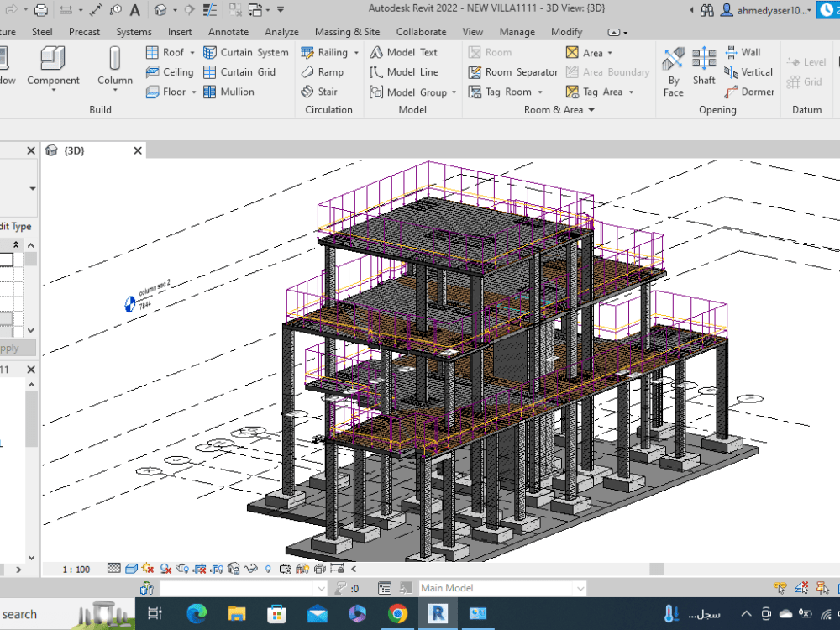Select the Tag by Category tool
The width and height of the screenshot is (840, 630).
click(x=115, y=9)
